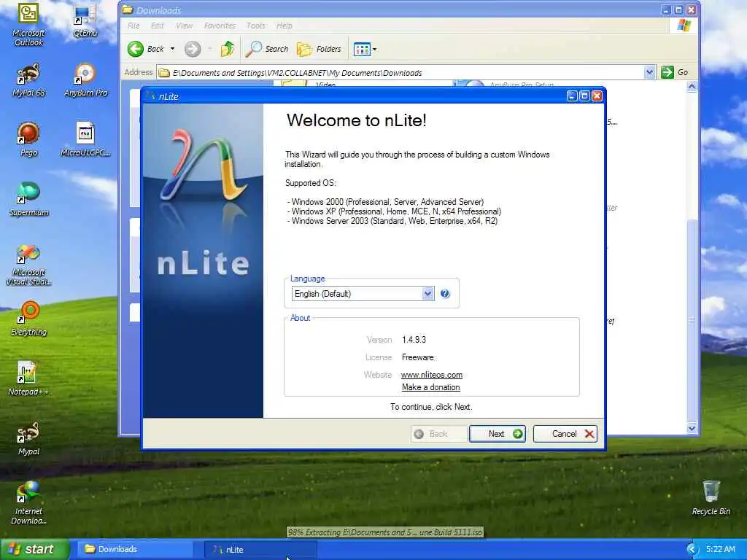Switch to Downloads taskbar button
The height and width of the screenshot is (560, 747).
pyautogui.click(x=134, y=549)
